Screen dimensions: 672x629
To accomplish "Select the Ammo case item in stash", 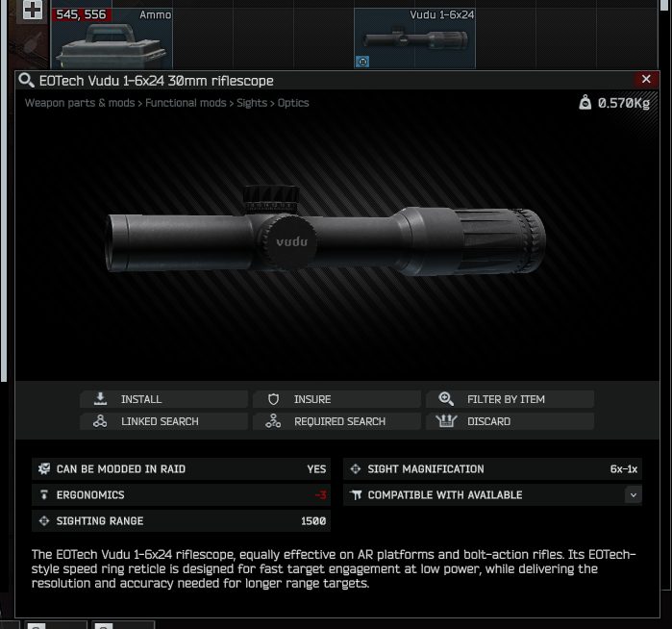I will coord(112,38).
